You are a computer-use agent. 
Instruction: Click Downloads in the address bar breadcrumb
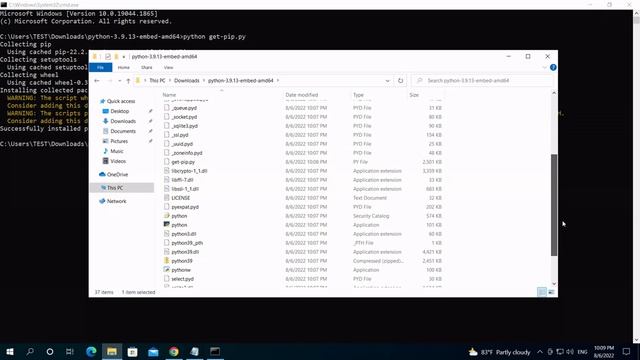(x=187, y=81)
